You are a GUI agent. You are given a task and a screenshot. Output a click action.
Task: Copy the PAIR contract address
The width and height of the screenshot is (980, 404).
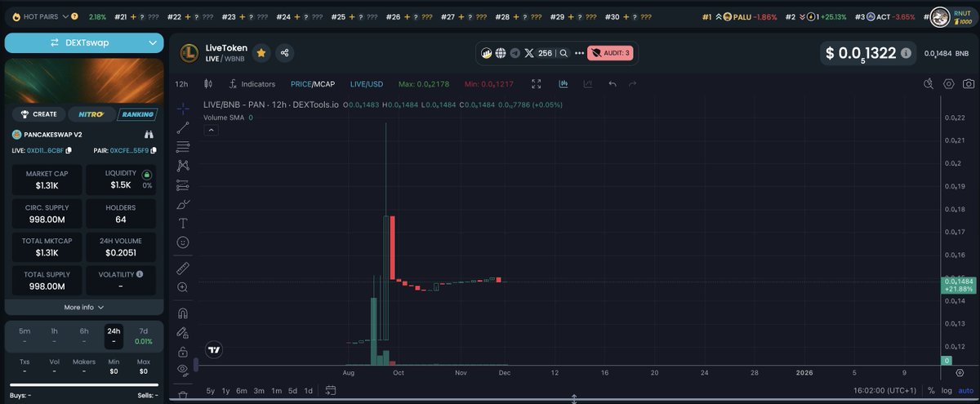(154, 150)
